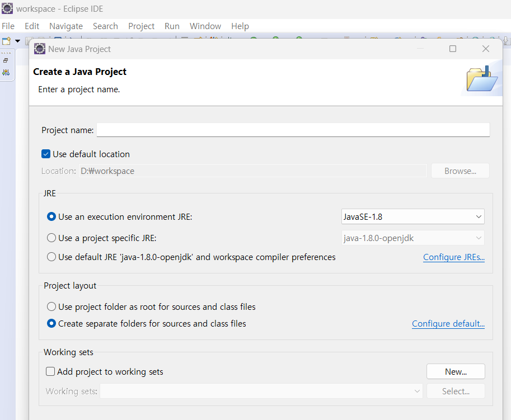Viewport: 511px width, 420px height.
Task: Click the Eclipse IDE window icon in main title bar
Action: point(7,8)
